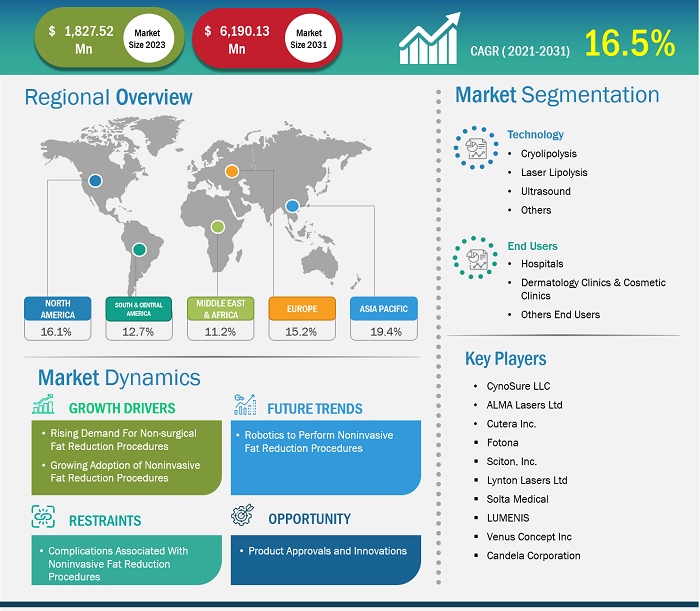700x611 pixels.
Task: Click the Asia Pacific light blue map marker
Action: pyautogui.click(x=292, y=206)
